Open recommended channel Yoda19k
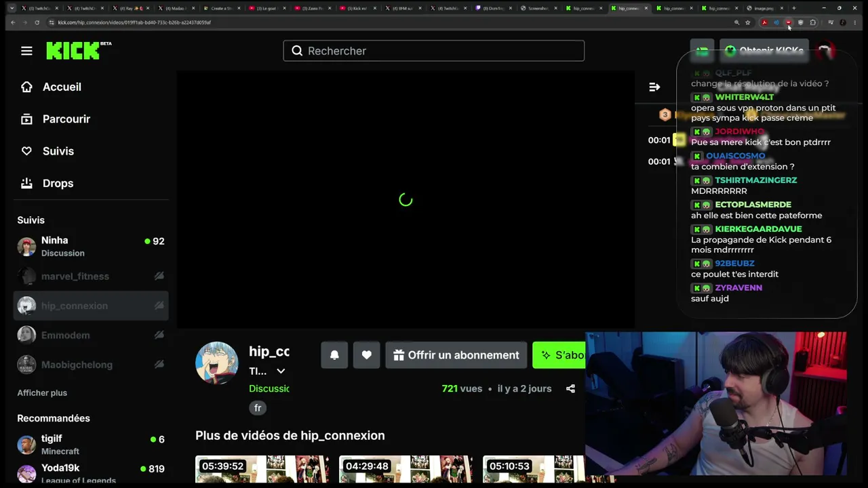The width and height of the screenshot is (868, 488). pyautogui.click(x=91, y=474)
